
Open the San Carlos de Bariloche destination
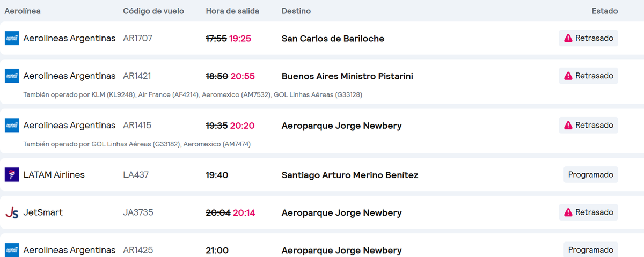333,39
